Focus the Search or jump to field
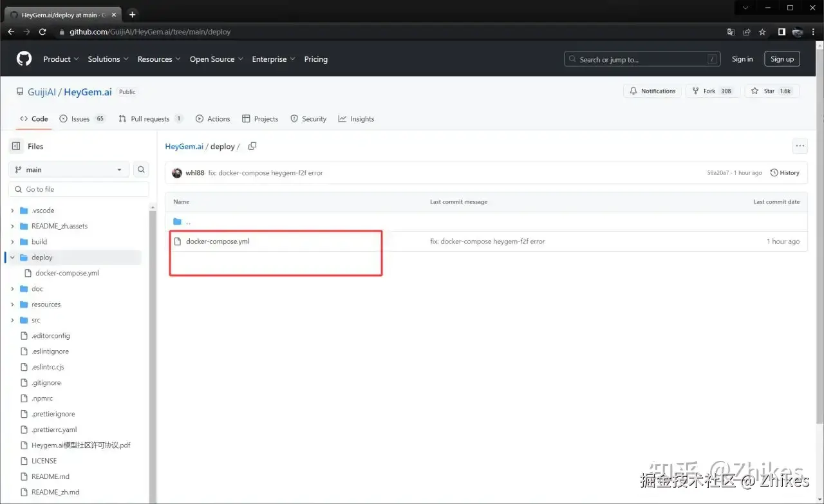Viewport: 824px width, 504px height. pyautogui.click(x=642, y=59)
